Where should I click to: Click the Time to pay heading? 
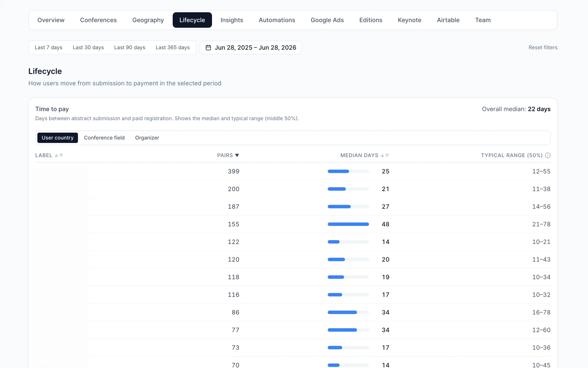click(52, 109)
